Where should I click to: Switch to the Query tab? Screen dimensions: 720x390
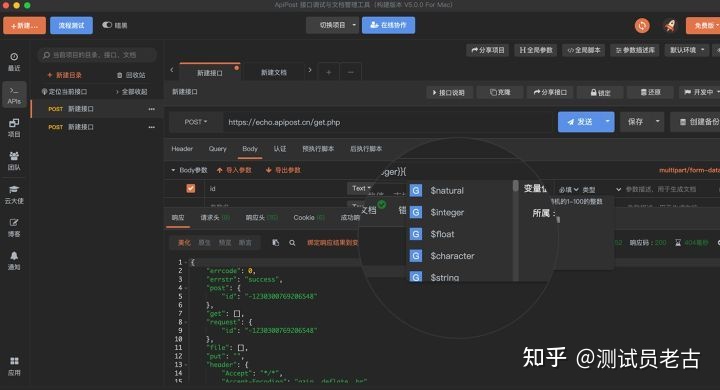coord(218,149)
